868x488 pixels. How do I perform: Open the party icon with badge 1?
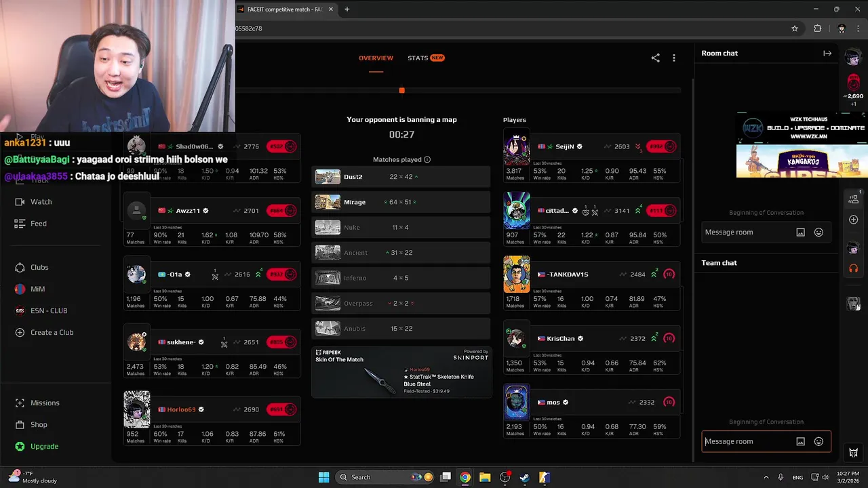click(854, 199)
